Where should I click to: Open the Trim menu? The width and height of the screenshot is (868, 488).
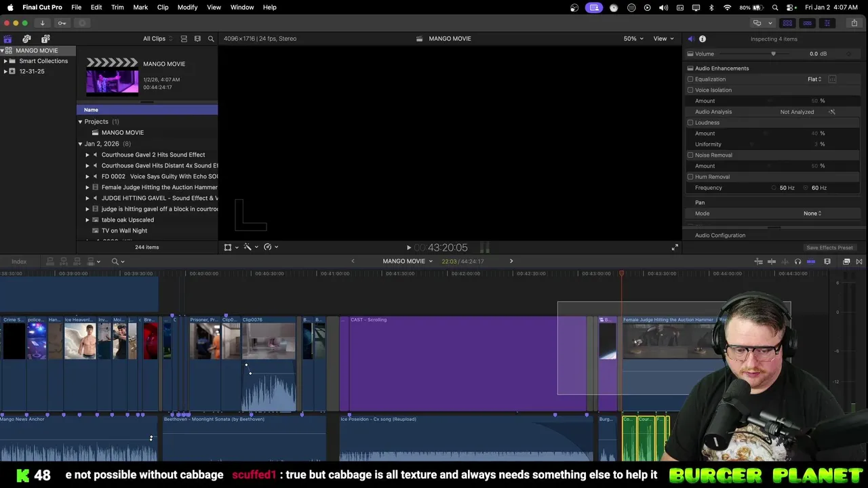click(117, 7)
